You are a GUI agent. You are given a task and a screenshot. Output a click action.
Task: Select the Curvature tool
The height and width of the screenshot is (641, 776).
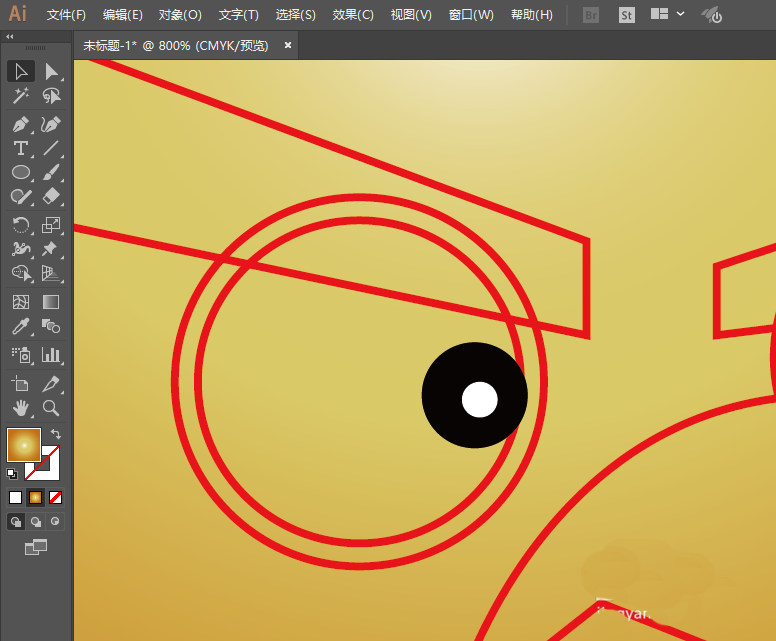pos(51,124)
